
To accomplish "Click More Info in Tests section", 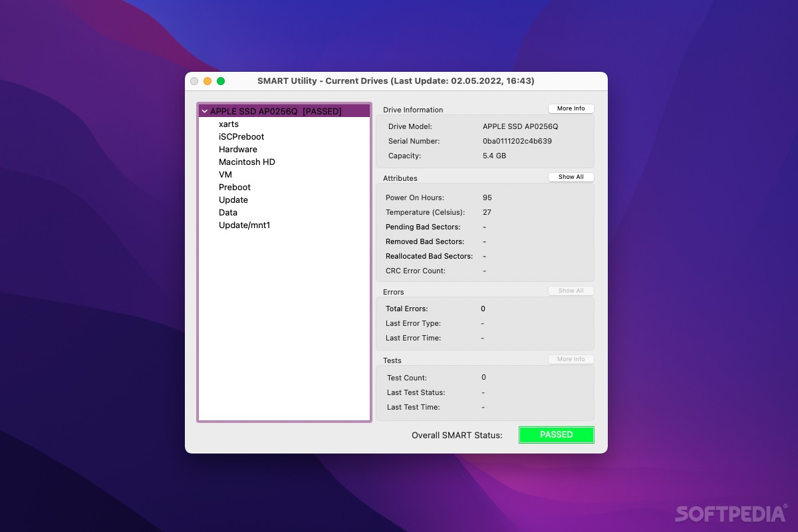I will pyautogui.click(x=571, y=359).
